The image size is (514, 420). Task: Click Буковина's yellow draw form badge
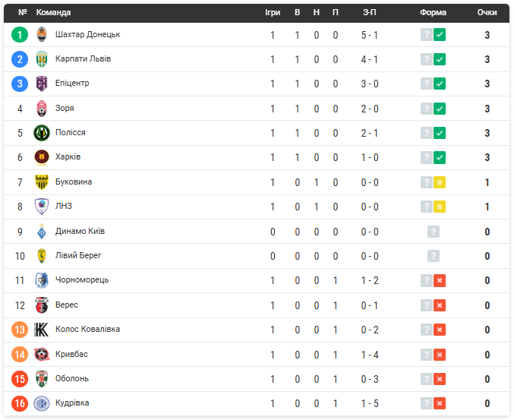(440, 182)
